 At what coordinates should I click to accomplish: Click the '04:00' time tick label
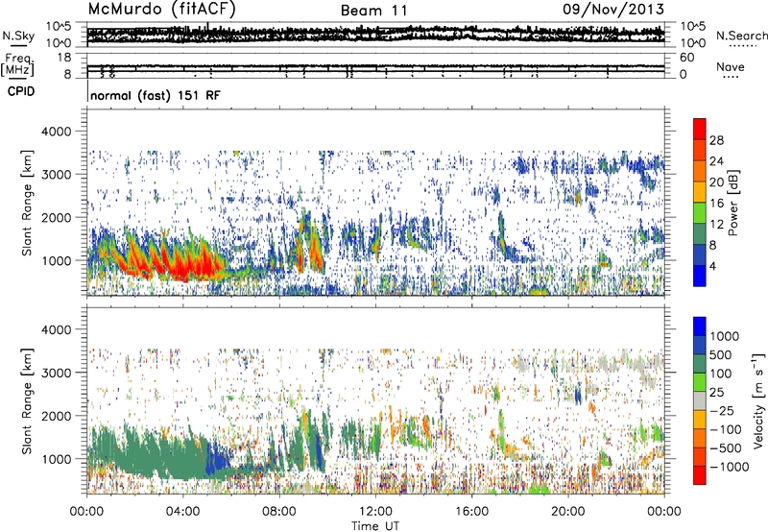(x=182, y=512)
